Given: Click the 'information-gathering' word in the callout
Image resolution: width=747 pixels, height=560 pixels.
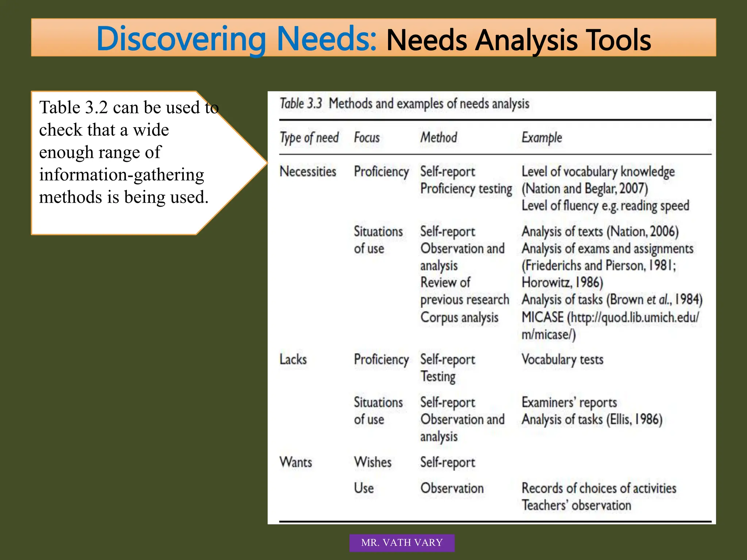Looking at the screenshot, I should click(121, 175).
